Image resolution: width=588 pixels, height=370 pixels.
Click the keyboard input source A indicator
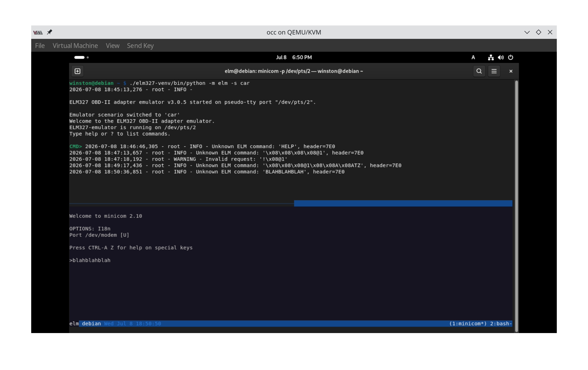tap(473, 57)
